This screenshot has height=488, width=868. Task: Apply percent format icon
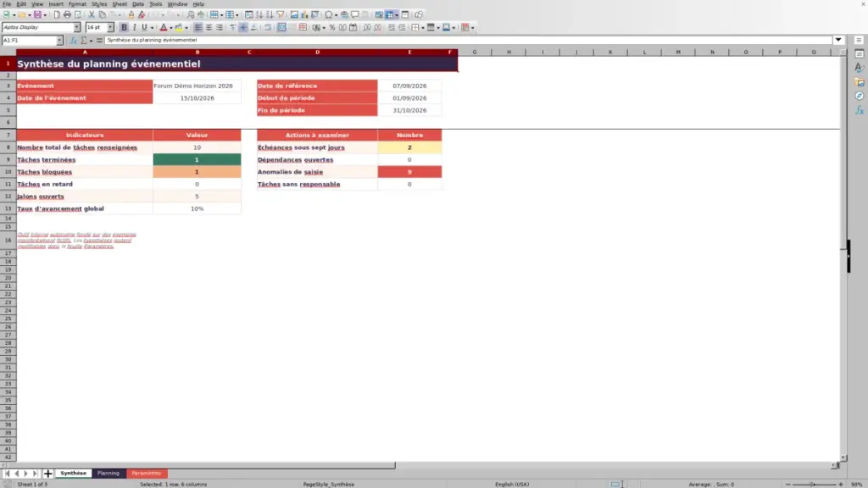pyautogui.click(x=332, y=28)
